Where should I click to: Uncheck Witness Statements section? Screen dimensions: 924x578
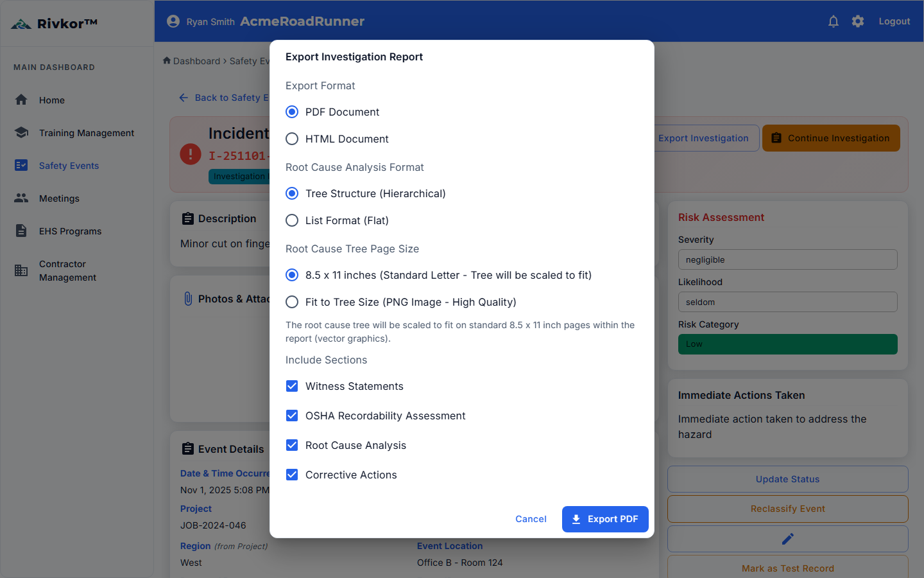tap(292, 386)
